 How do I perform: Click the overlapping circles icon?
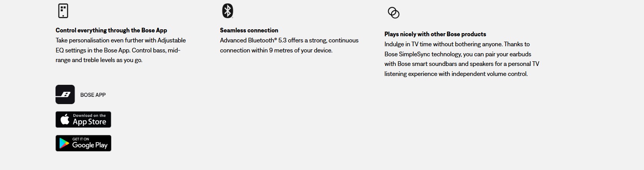point(393,13)
